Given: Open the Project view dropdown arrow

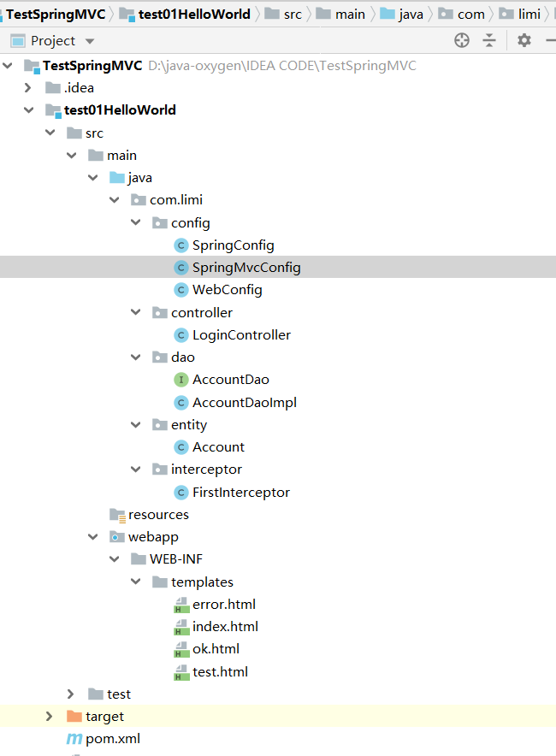Looking at the screenshot, I should (x=90, y=40).
